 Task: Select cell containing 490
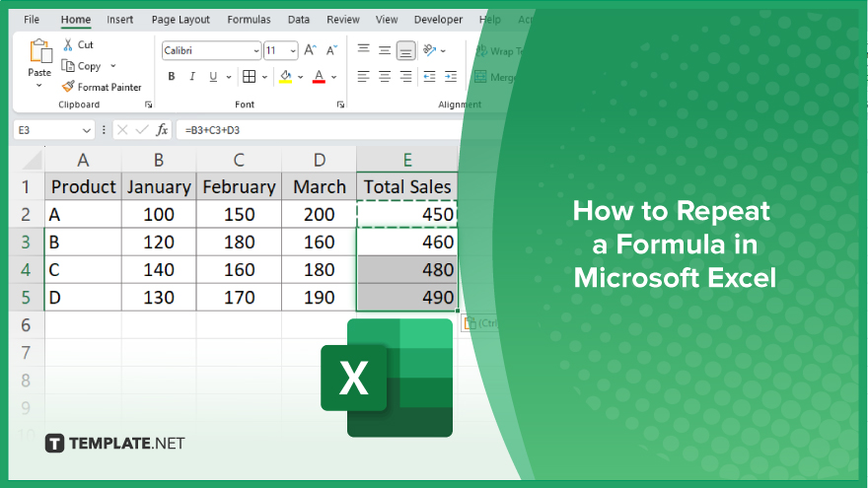(407, 297)
